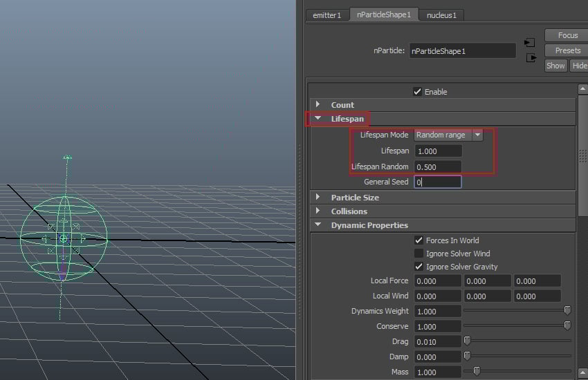Click the Damp value field
The width and height of the screenshot is (588, 380).
click(438, 357)
